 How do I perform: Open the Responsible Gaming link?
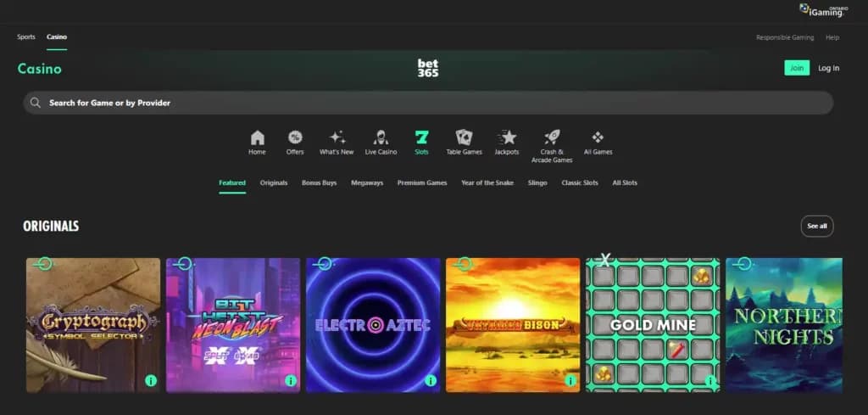coord(785,37)
